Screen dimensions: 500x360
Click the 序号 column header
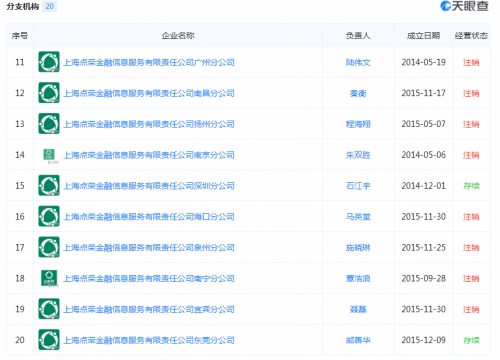pos(20,35)
